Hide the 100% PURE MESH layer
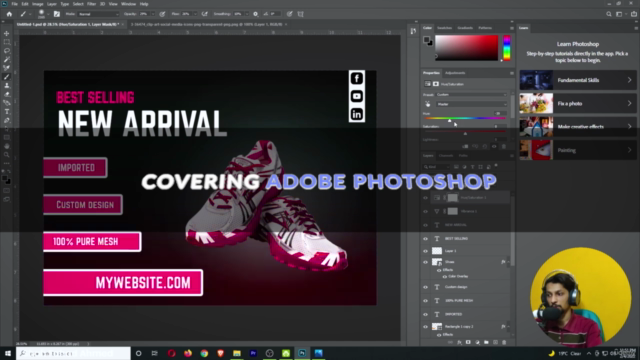The width and height of the screenshot is (640, 360). click(x=425, y=301)
